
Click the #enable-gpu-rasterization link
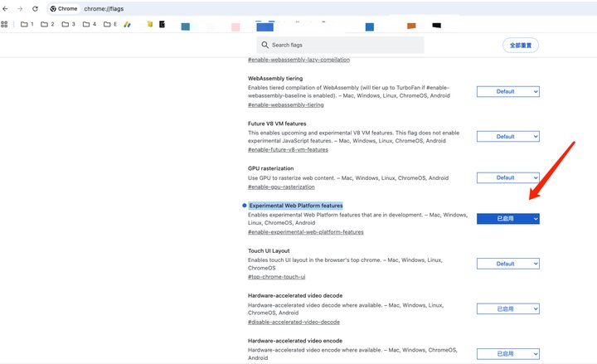281,187
